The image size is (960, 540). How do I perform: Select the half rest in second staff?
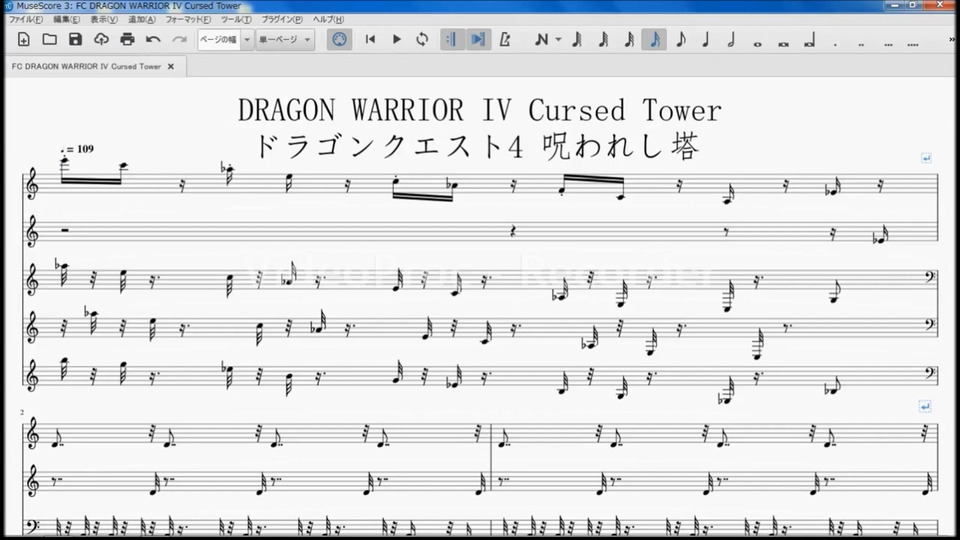pyautogui.click(x=65, y=230)
